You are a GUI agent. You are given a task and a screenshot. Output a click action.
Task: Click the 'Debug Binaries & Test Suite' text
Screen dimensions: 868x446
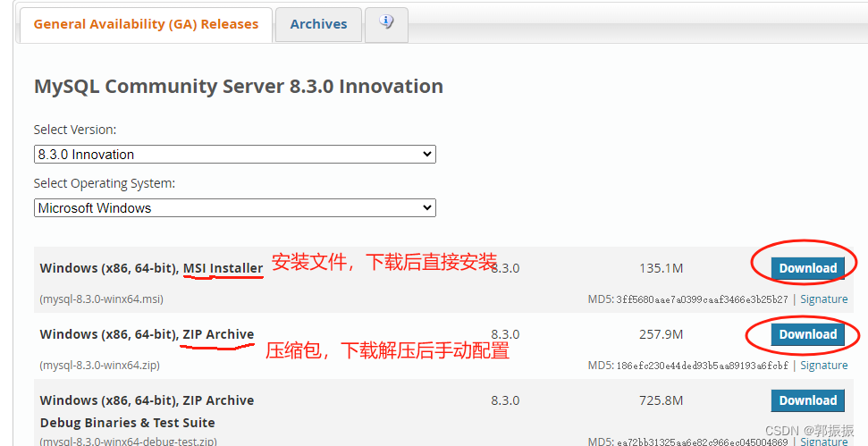pyautogui.click(x=127, y=423)
